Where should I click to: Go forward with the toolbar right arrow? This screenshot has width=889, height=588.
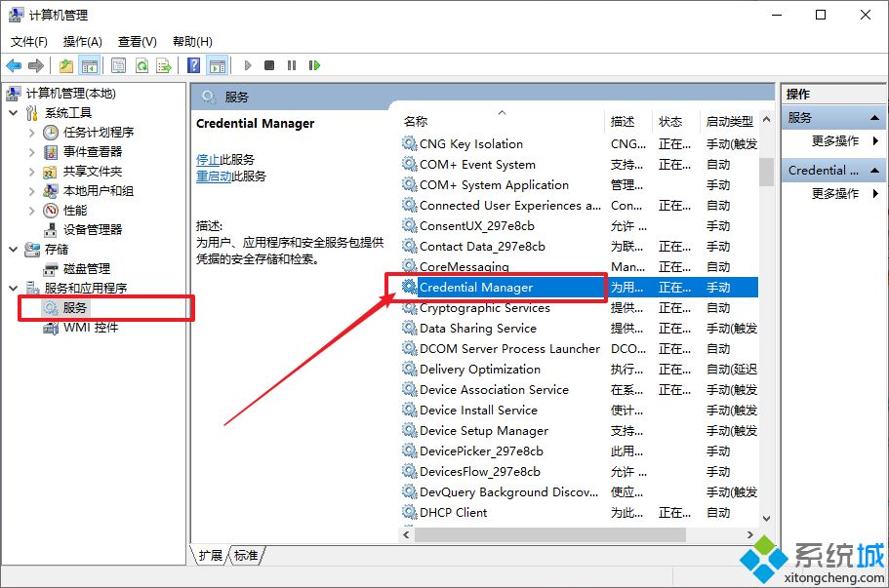point(36,65)
